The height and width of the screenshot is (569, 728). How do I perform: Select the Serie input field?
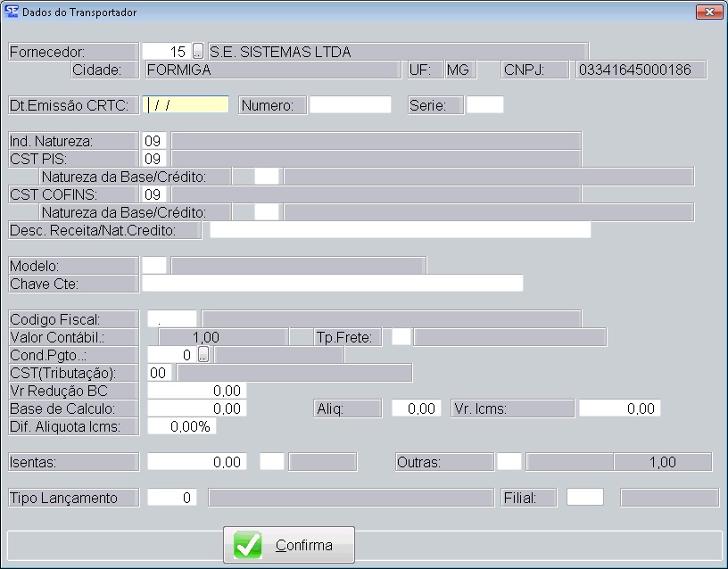[x=484, y=105]
